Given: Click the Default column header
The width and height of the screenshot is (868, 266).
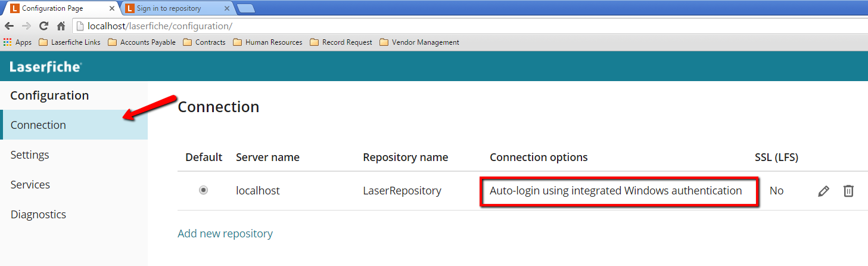Looking at the screenshot, I should tap(204, 157).
